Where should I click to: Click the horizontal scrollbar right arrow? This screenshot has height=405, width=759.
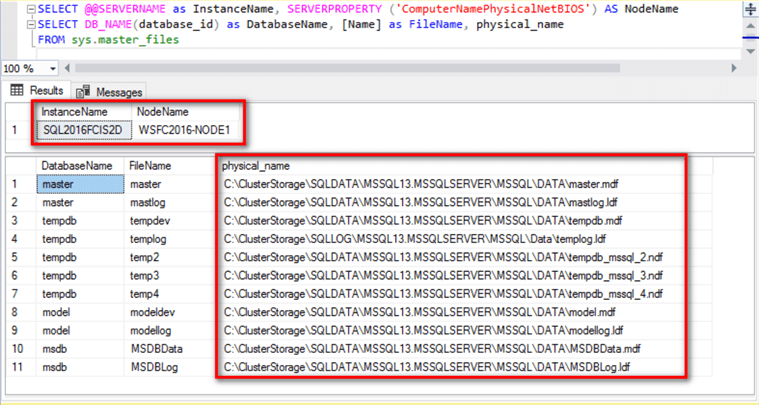734,68
